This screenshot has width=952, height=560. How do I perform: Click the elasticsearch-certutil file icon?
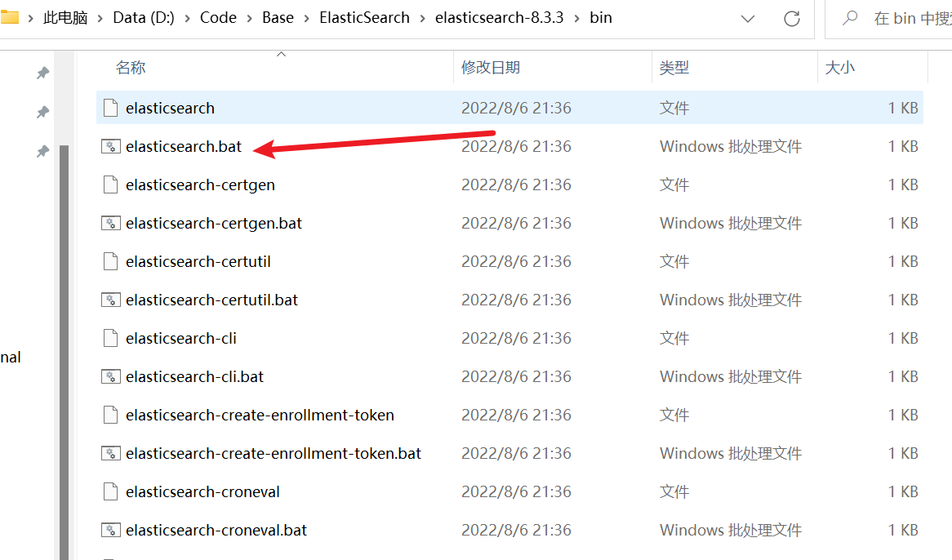(x=110, y=261)
